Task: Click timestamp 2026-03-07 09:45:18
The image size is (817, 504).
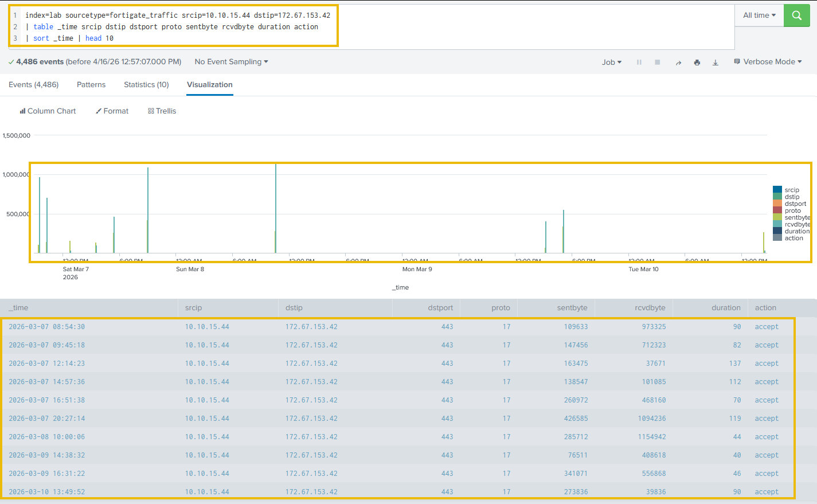Action: tap(46, 345)
